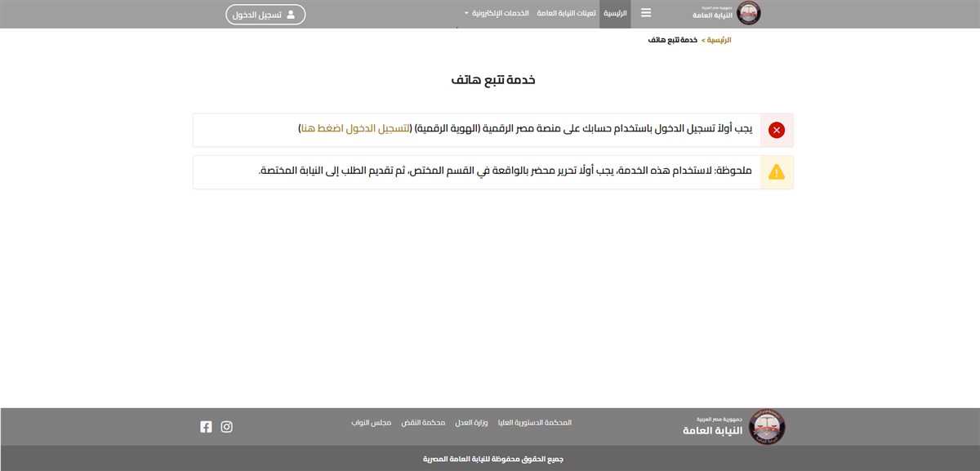Open the Instagram icon in footer
The width and height of the screenshot is (980, 471).
(x=227, y=426)
